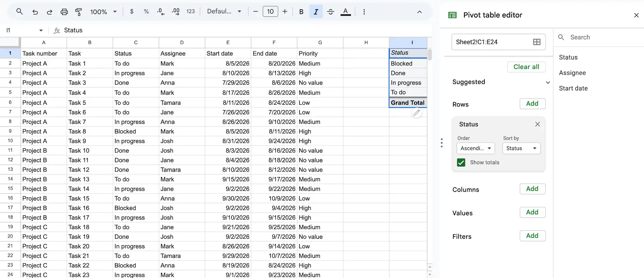Viewport: 644px width, 278px height.
Task: Undo the last action
Action: (x=35, y=12)
